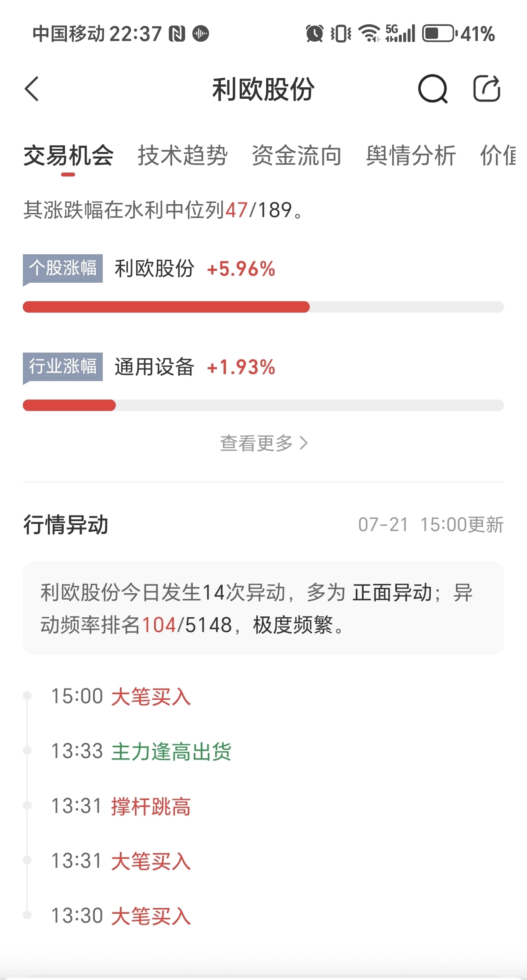Tap the 个股涨幅 label tag

[63, 268]
